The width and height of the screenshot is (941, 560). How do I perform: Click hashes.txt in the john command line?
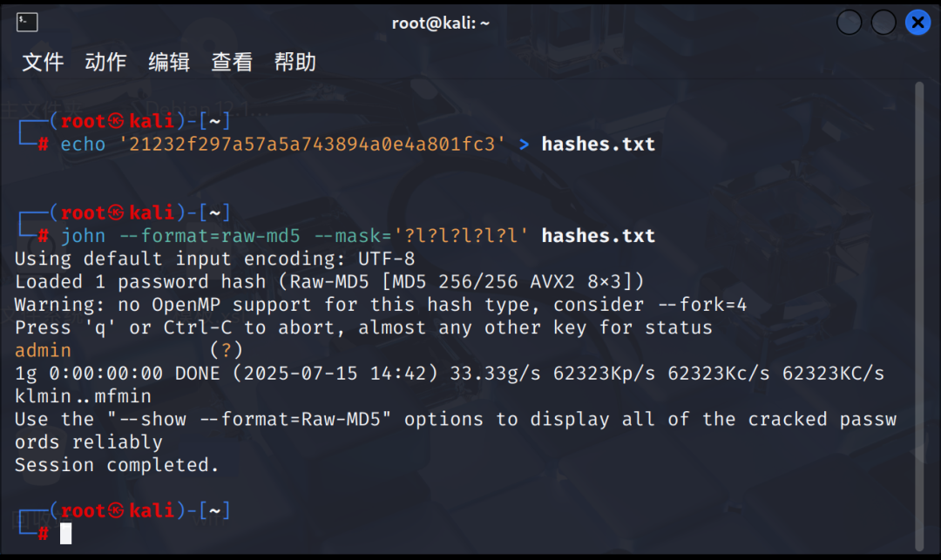tap(599, 236)
